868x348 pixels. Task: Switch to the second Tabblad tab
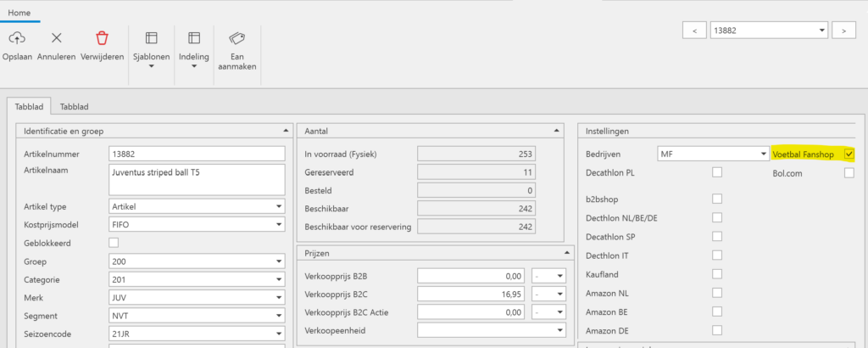(75, 107)
